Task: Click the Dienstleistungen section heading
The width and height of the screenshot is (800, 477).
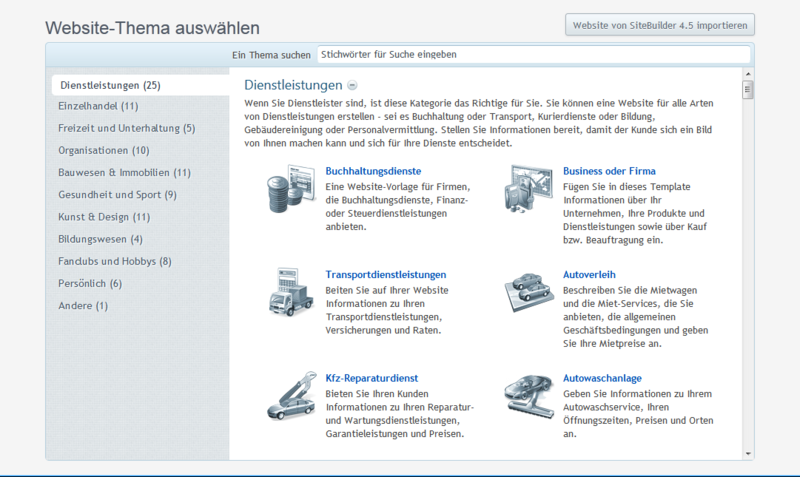Action: [x=293, y=85]
